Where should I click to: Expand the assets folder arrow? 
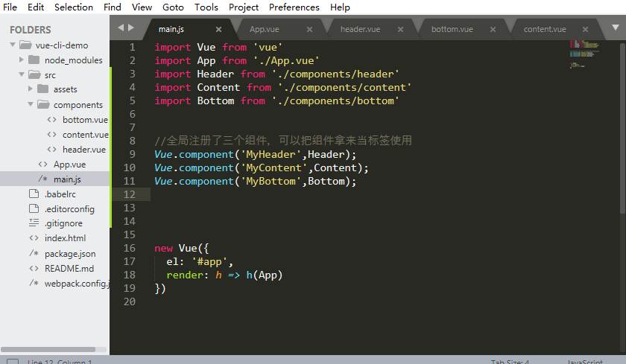[x=31, y=89]
